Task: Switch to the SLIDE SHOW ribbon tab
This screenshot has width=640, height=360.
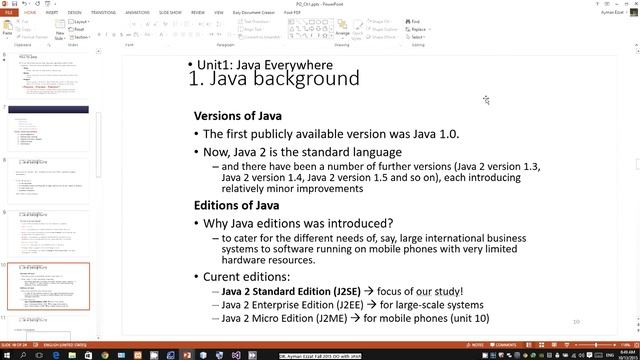Action: tap(170, 13)
